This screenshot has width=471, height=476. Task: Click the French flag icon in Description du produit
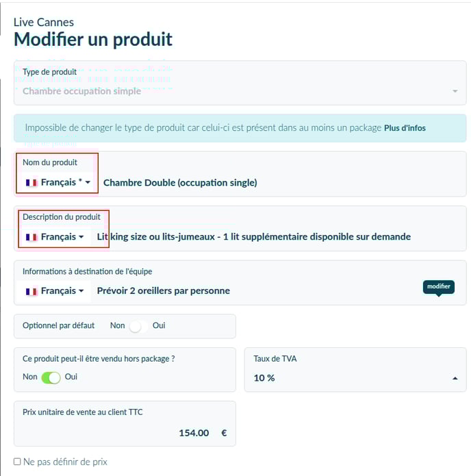(31, 237)
